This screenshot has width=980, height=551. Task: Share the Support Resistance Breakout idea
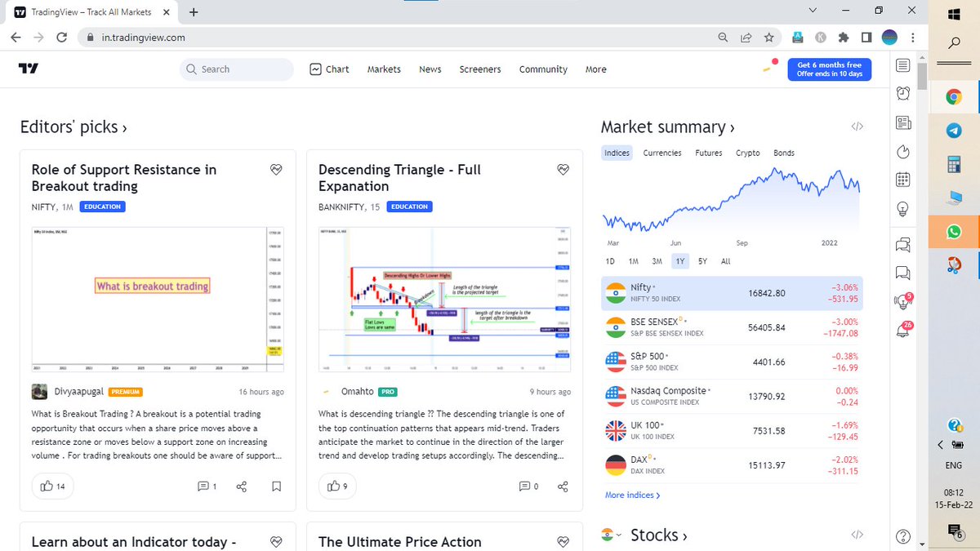click(x=242, y=487)
